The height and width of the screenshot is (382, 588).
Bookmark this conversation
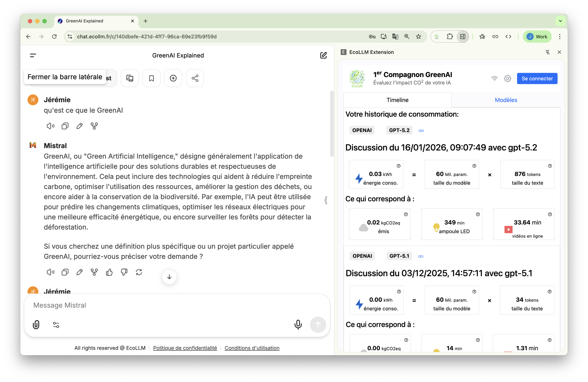pos(151,78)
